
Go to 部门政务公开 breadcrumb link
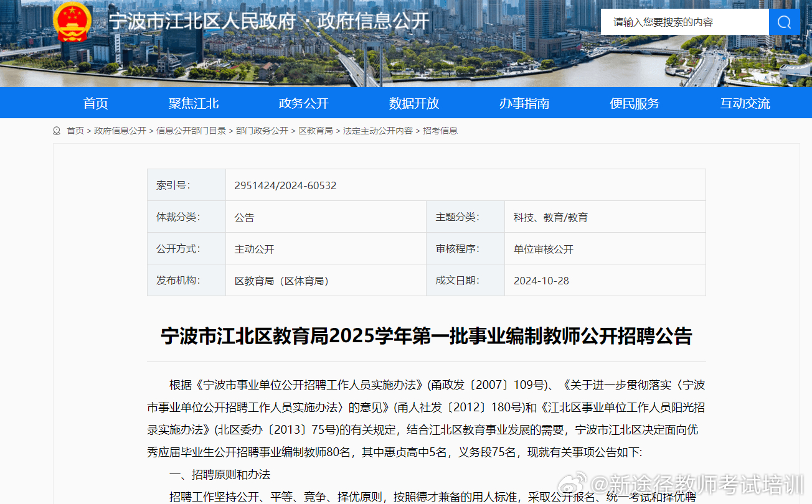(x=262, y=131)
